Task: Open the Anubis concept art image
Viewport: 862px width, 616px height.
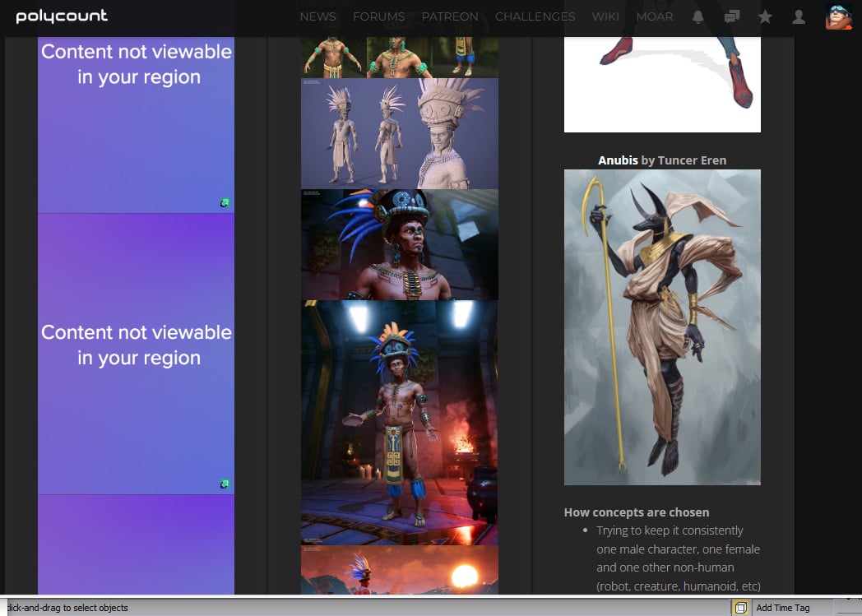Action: 662,327
